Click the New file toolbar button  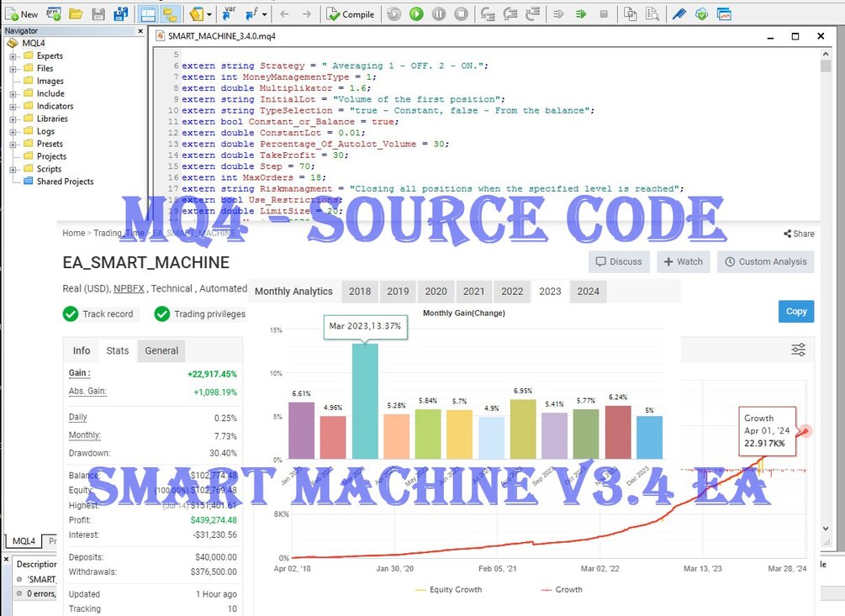[x=22, y=14]
